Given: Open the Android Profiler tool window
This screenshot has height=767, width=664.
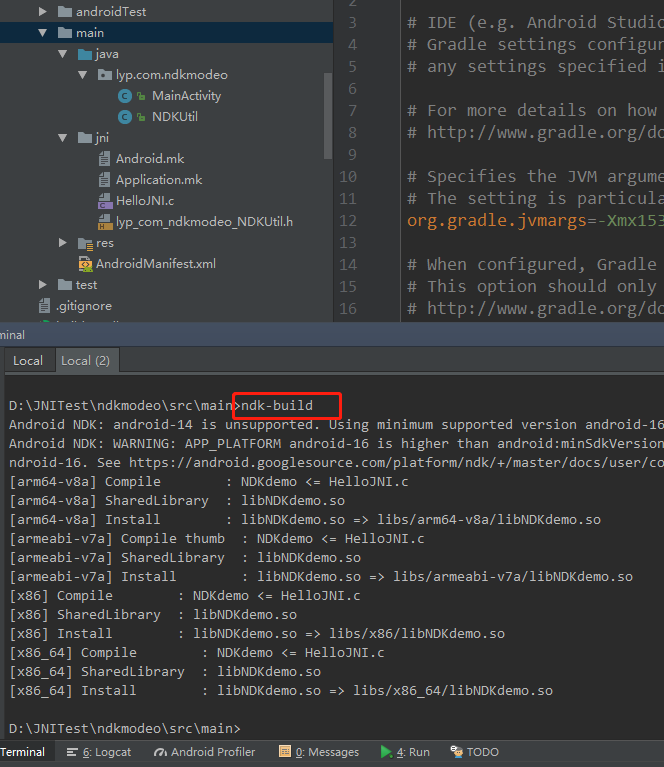Looking at the screenshot, I should [204, 752].
